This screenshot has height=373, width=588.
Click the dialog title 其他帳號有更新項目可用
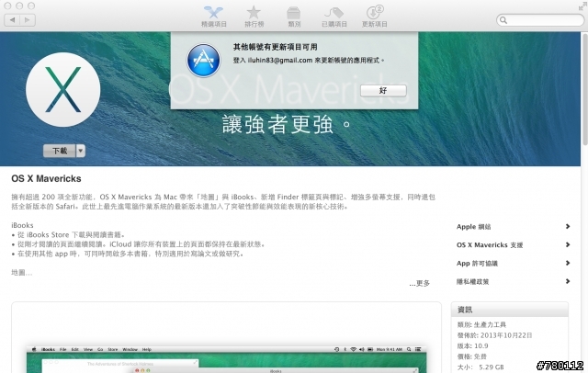(276, 47)
